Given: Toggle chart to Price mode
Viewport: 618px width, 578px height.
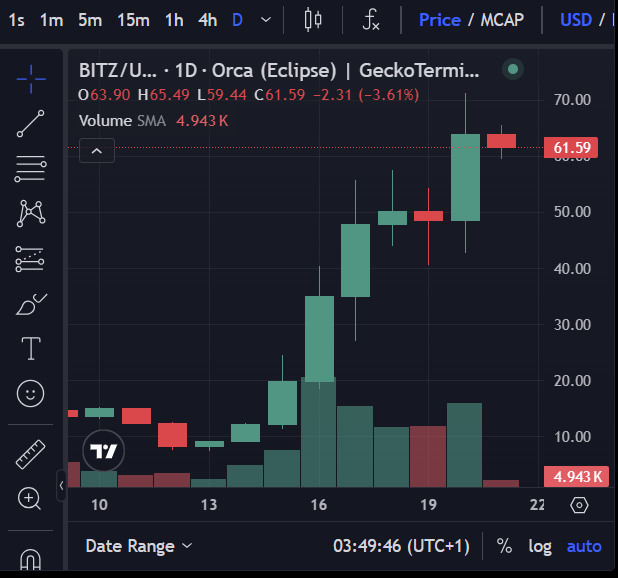Looking at the screenshot, I should [x=440, y=20].
